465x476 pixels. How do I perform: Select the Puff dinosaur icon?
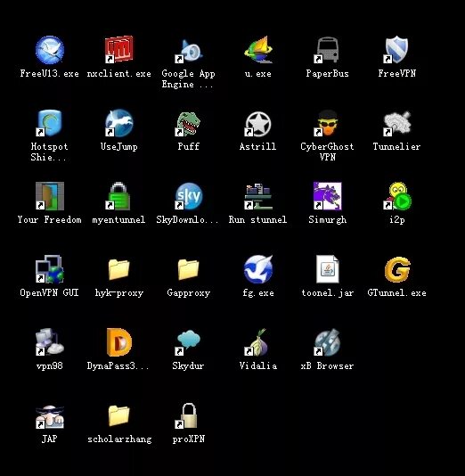point(188,124)
